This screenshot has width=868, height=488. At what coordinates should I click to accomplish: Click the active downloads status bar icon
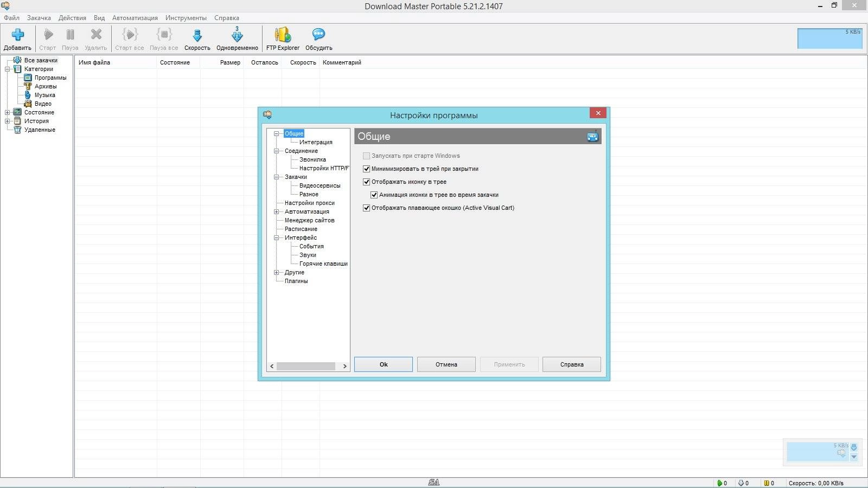720,483
